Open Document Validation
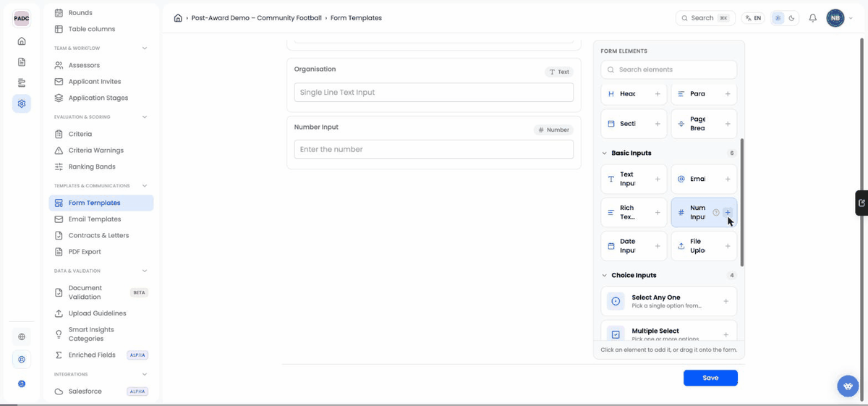The width and height of the screenshot is (868, 406). pos(101,292)
